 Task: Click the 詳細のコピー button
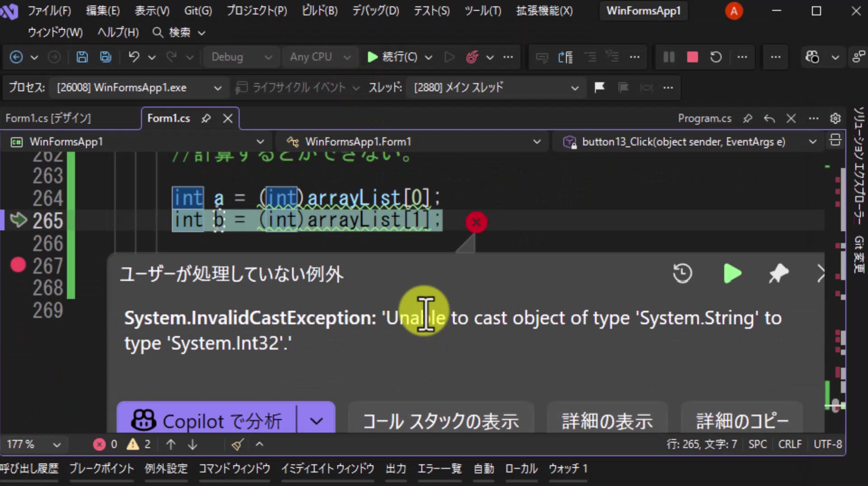[x=742, y=421]
